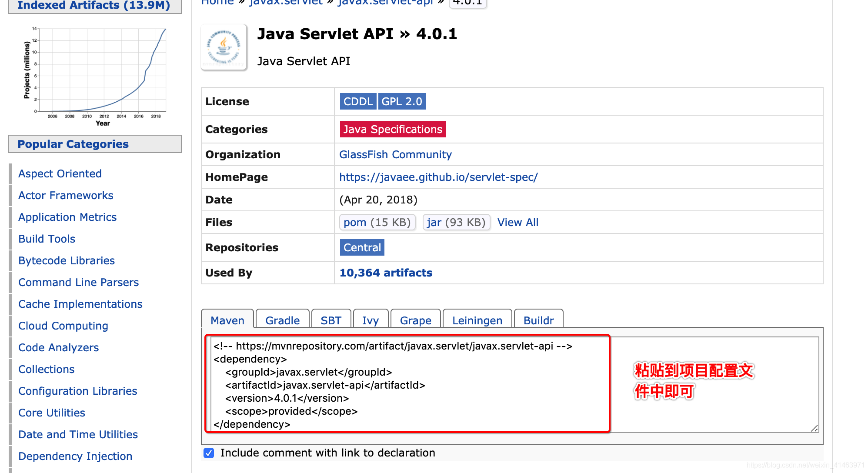This screenshot has width=868, height=473.
Task: Click the CDDL license badge
Action: point(358,101)
